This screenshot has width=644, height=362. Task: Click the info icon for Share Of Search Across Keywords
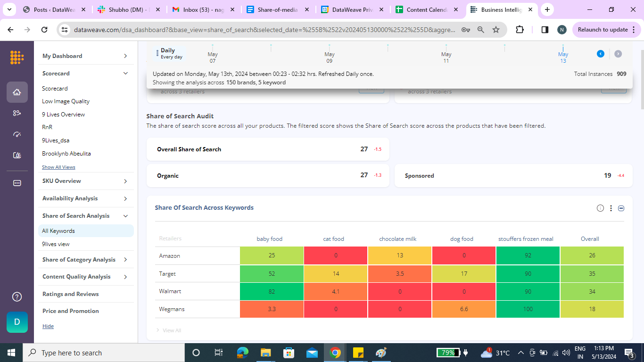(600, 208)
